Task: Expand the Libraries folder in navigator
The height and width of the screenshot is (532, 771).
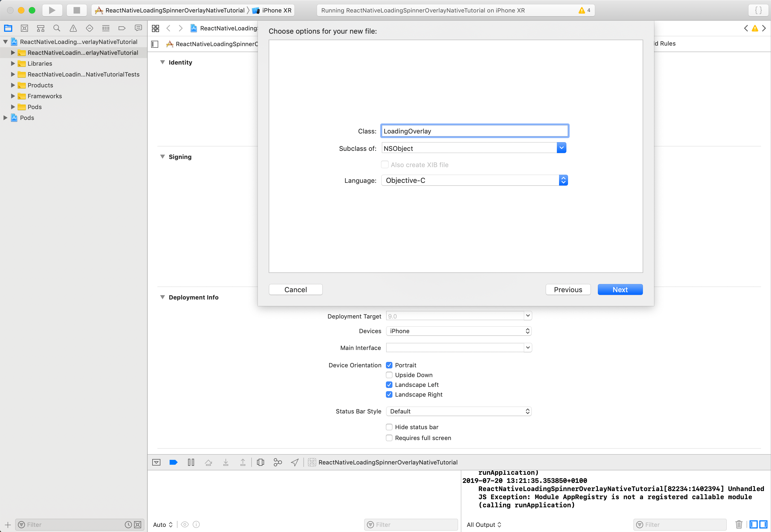Action: pos(13,63)
